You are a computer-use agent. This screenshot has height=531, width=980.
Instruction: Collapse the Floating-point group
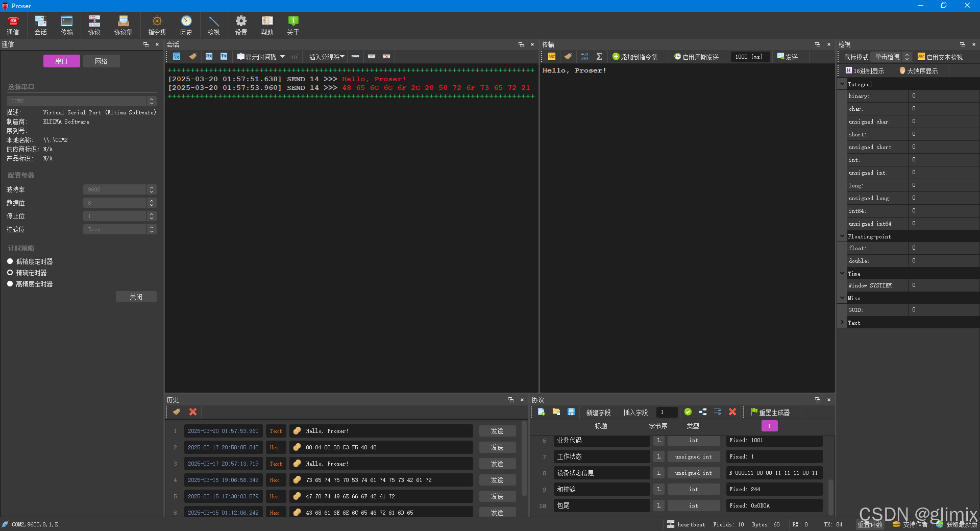[842, 236]
